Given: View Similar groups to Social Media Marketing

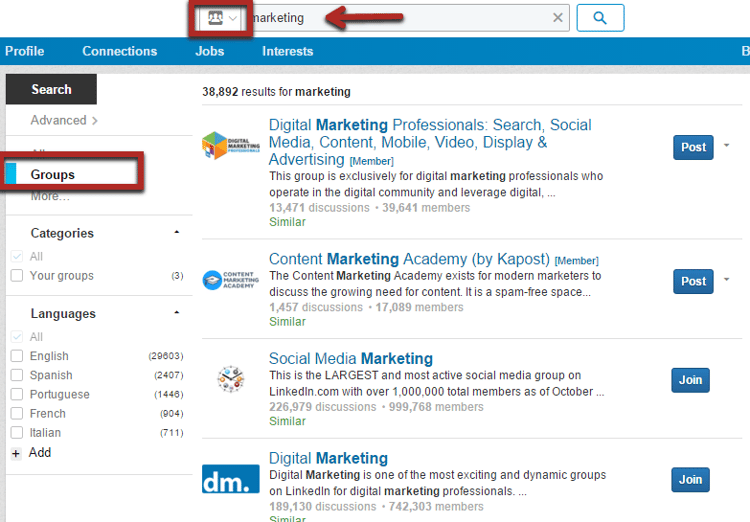Looking at the screenshot, I should coord(287,421).
